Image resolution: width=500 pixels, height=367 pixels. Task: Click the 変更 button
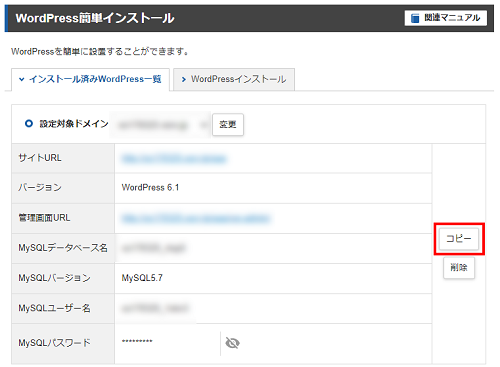point(228,125)
